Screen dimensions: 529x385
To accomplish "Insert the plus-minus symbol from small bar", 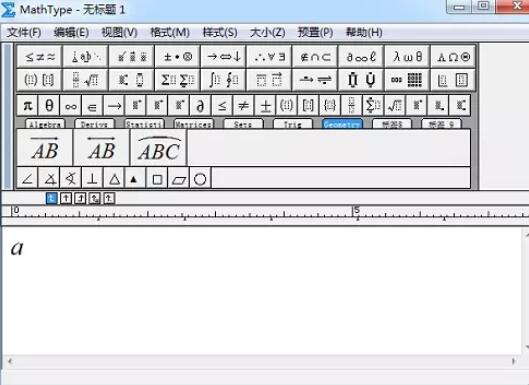I will click(x=265, y=106).
